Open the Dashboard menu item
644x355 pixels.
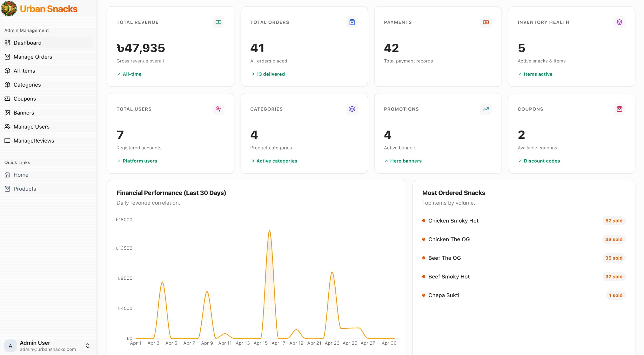(x=48, y=43)
